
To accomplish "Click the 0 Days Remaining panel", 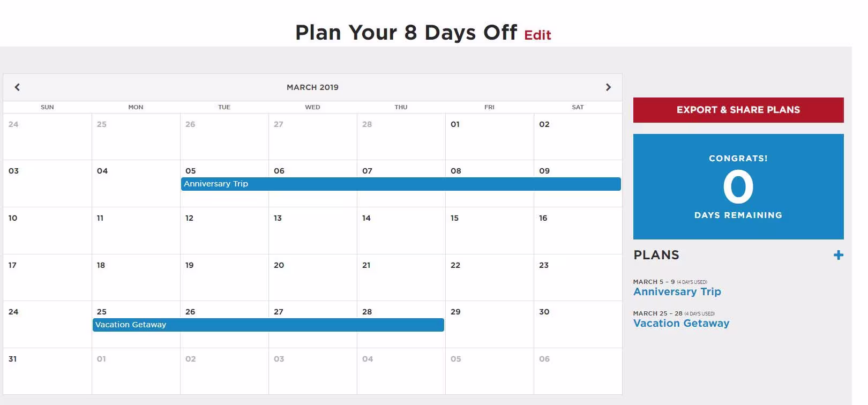I will pyautogui.click(x=738, y=186).
